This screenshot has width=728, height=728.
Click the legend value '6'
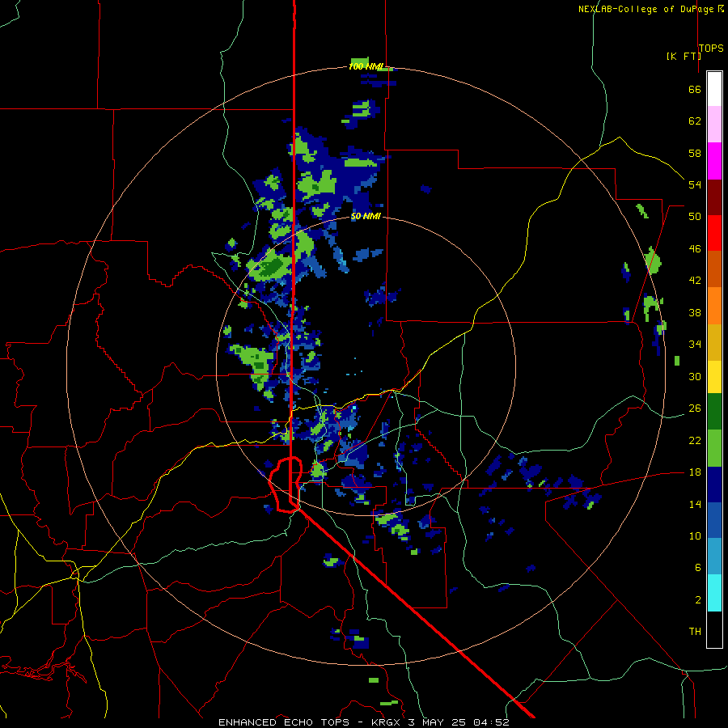click(x=697, y=568)
